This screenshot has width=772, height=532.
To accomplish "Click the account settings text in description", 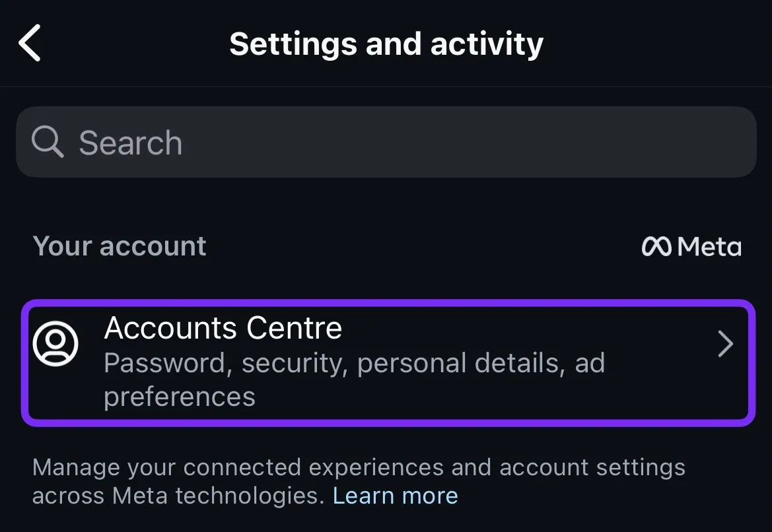I will (592, 468).
